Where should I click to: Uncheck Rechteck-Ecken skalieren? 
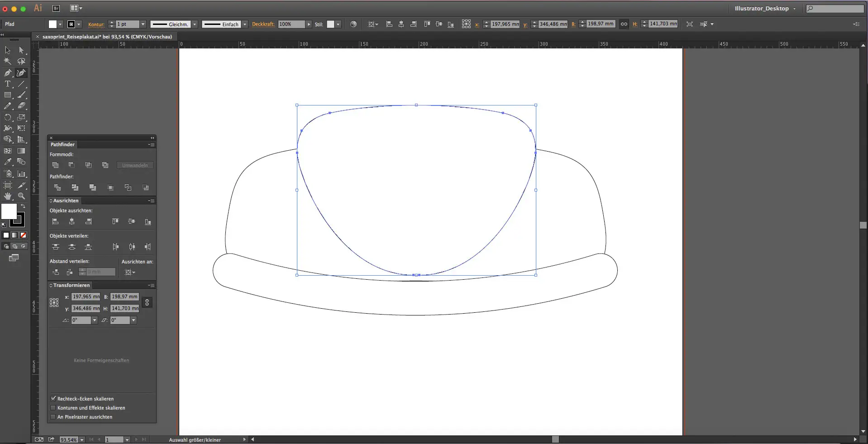pyautogui.click(x=53, y=399)
